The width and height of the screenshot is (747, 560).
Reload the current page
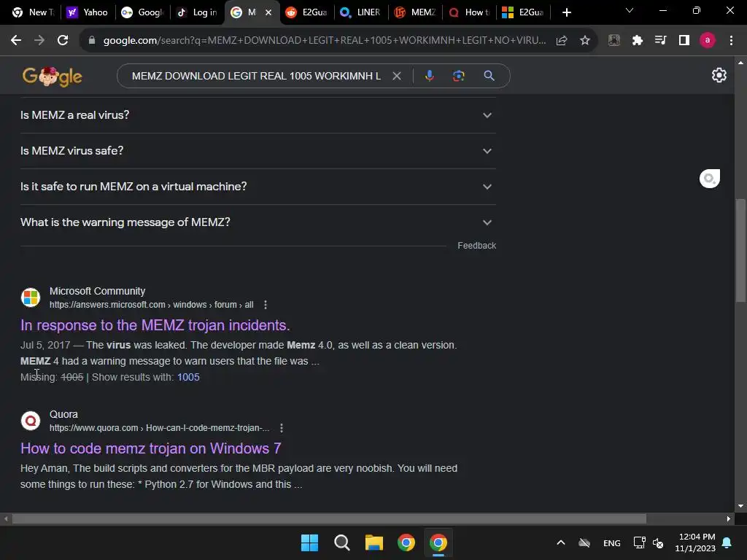[63, 41]
